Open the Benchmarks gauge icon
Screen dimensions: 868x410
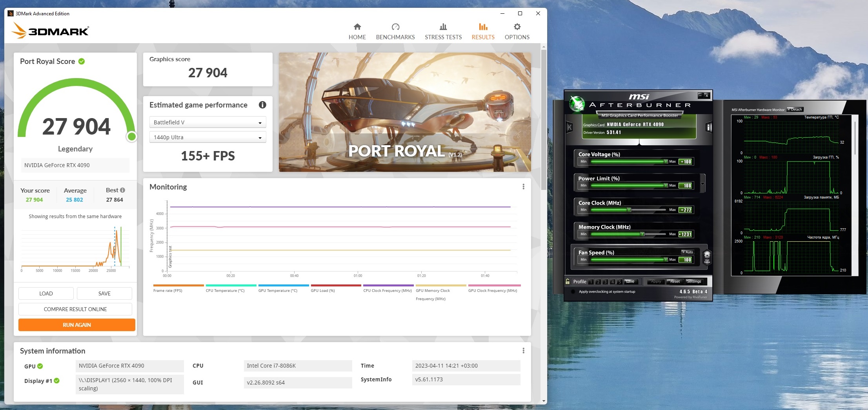[x=395, y=27]
